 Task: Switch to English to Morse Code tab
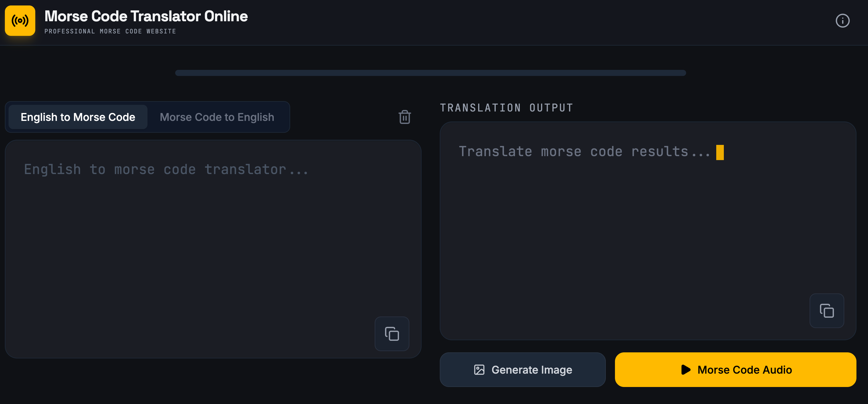pos(78,117)
